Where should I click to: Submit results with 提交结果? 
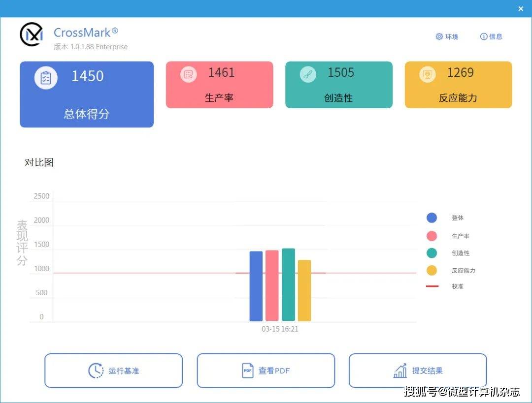coord(418,371)
